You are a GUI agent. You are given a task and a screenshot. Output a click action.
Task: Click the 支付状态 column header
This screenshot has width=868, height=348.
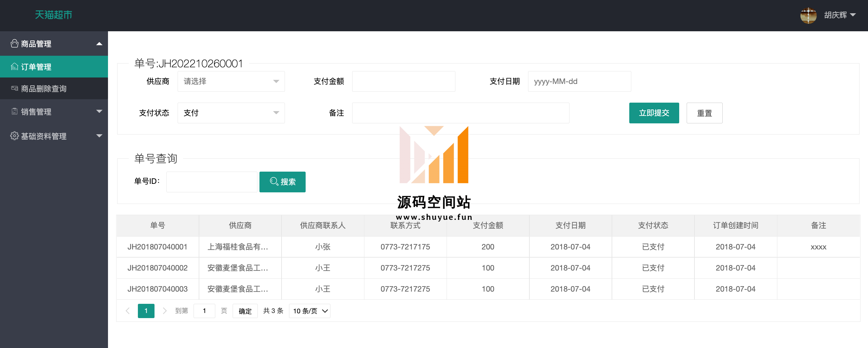tap(653, 225)
